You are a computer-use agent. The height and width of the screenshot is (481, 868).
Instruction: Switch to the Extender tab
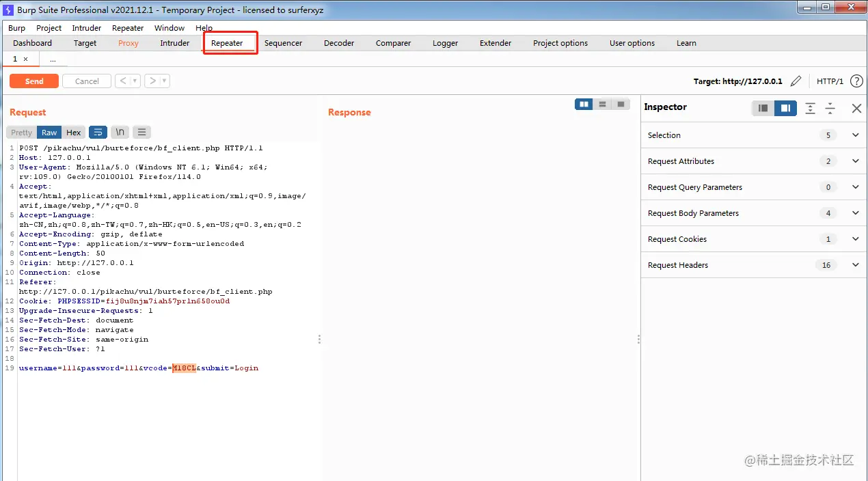tap(496, 43)
